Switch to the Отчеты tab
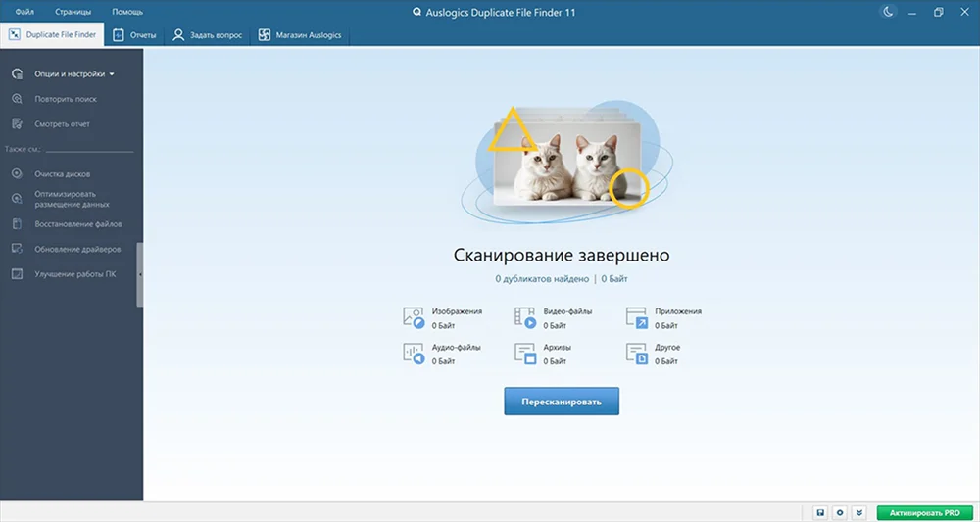 [x=134, y=34]
